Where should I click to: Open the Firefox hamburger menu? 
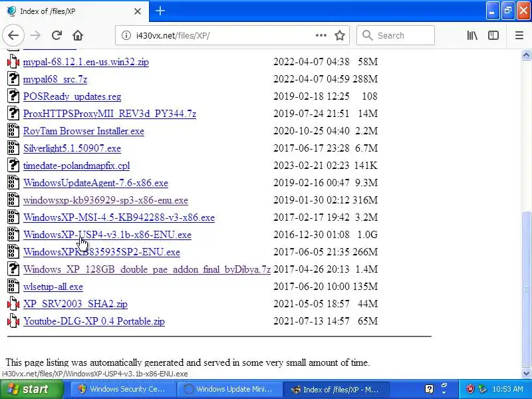coord(519,35)
